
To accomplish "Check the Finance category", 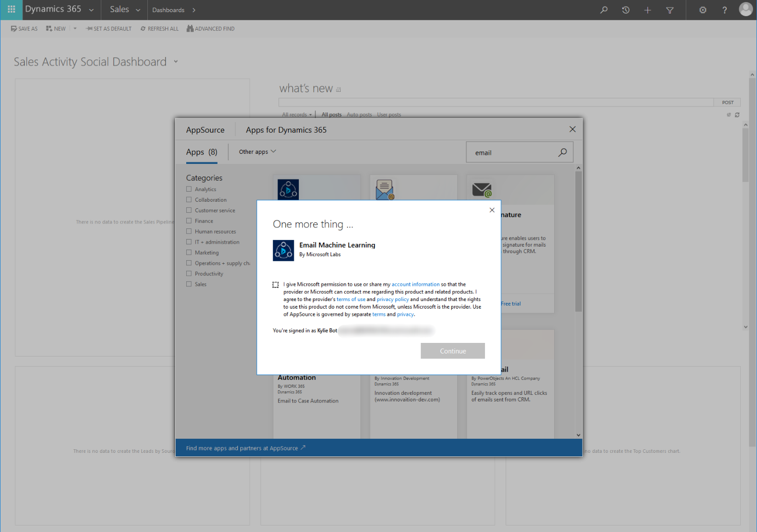I will [189, 221].
